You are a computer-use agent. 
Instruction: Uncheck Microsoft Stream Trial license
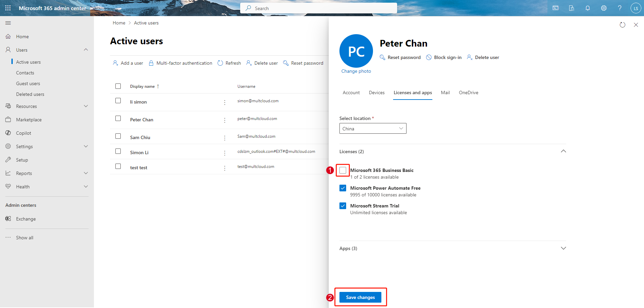[x=343, y=206]
